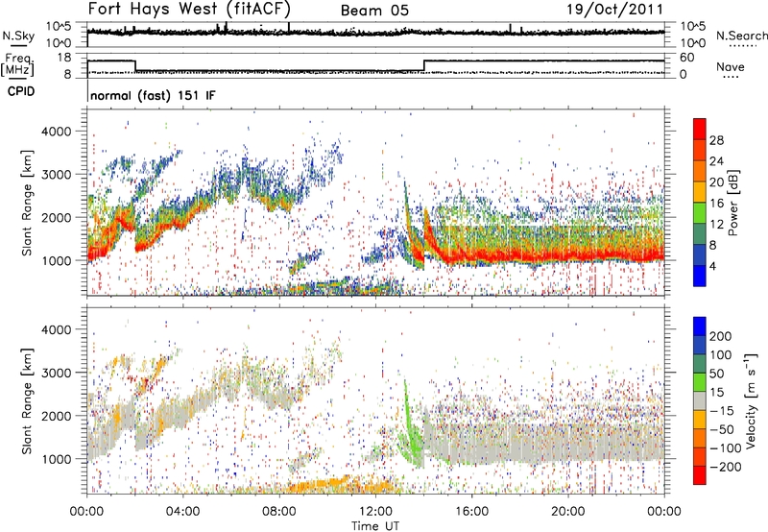768x532 pixels.
Task: Click the '-100' value on Velocity colorbar
Action: [x=725, y=447]
